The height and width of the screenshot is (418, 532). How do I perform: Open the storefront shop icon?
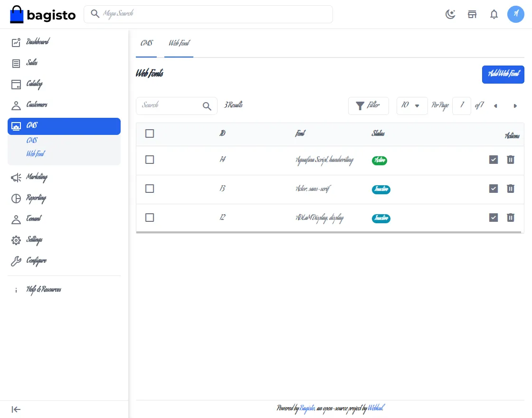coord(472,14)
